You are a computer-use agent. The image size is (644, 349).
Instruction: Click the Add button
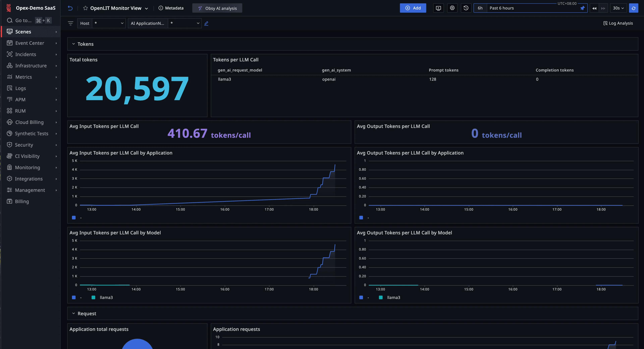point(413,8)
